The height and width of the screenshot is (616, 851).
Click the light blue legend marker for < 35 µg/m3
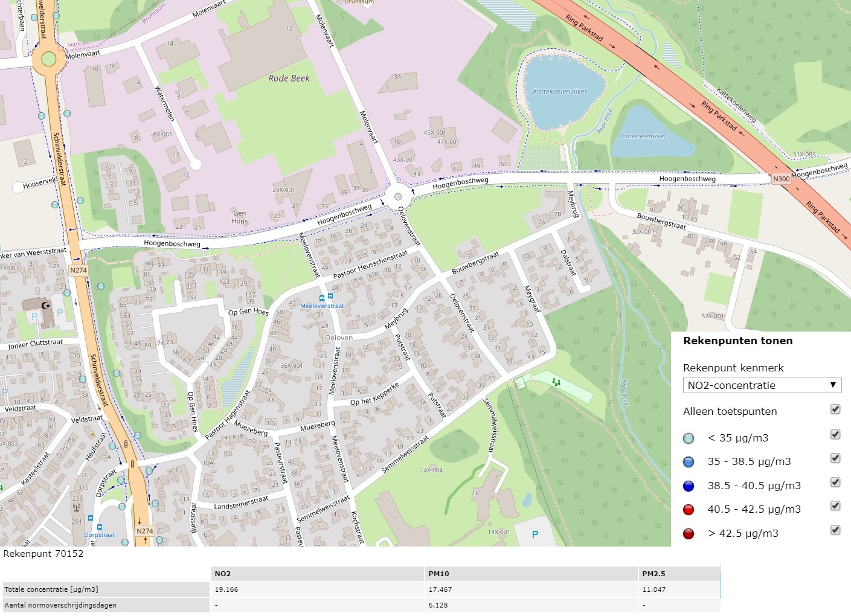(689, 438)
